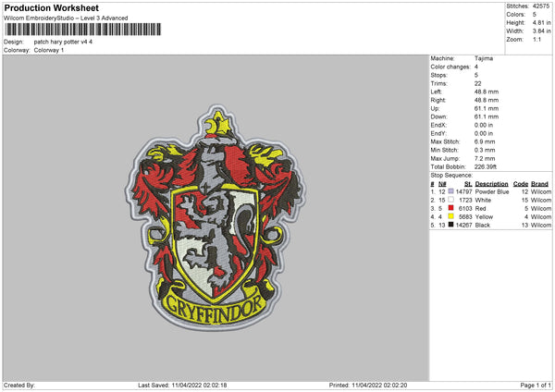
Task: Click the Trims value '22'
Action: coord(477,83)
